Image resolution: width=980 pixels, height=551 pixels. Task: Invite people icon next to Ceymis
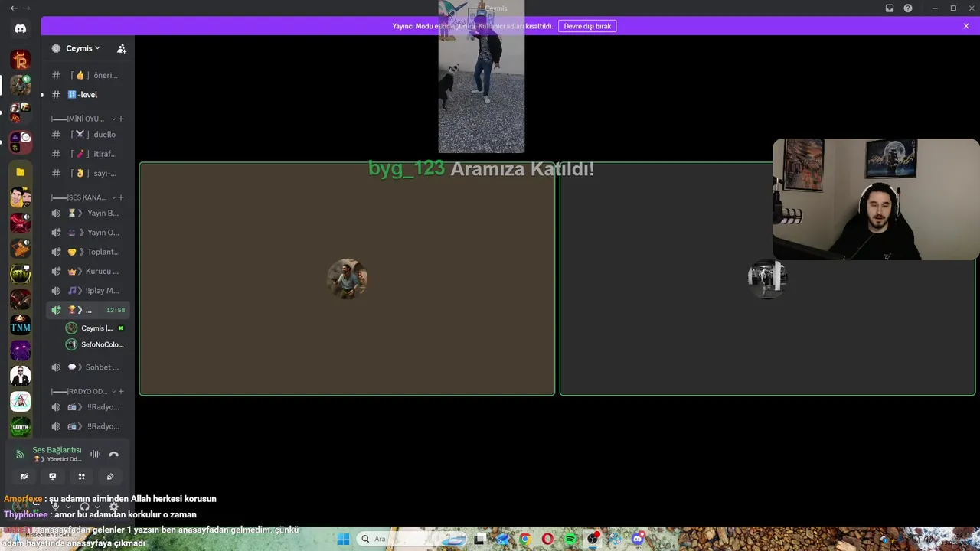click(121, 48)
